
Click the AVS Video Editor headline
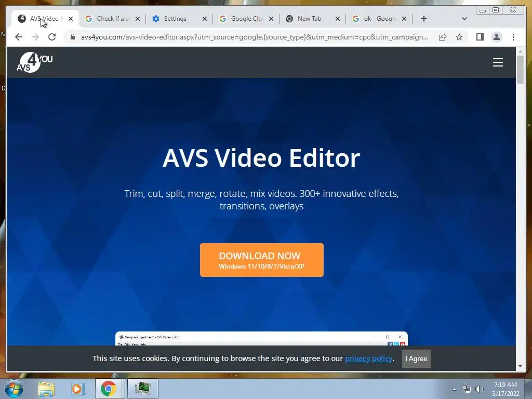(x=261, y=158)
